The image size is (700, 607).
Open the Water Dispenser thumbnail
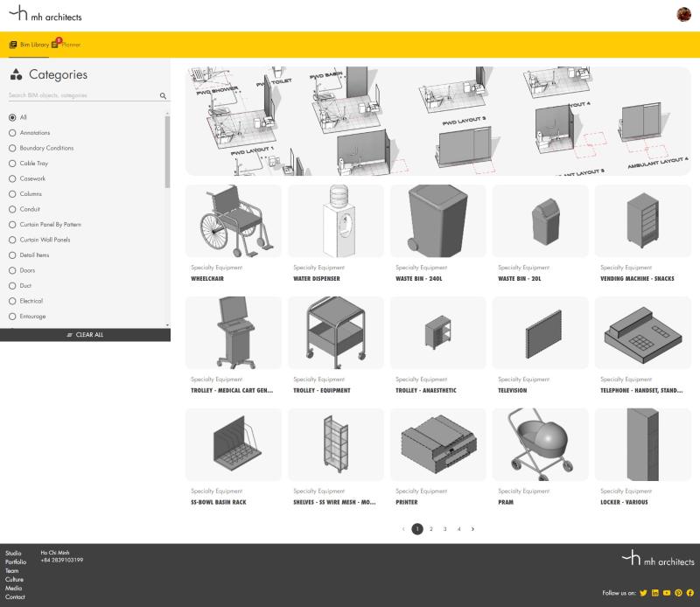click(336, 221)
